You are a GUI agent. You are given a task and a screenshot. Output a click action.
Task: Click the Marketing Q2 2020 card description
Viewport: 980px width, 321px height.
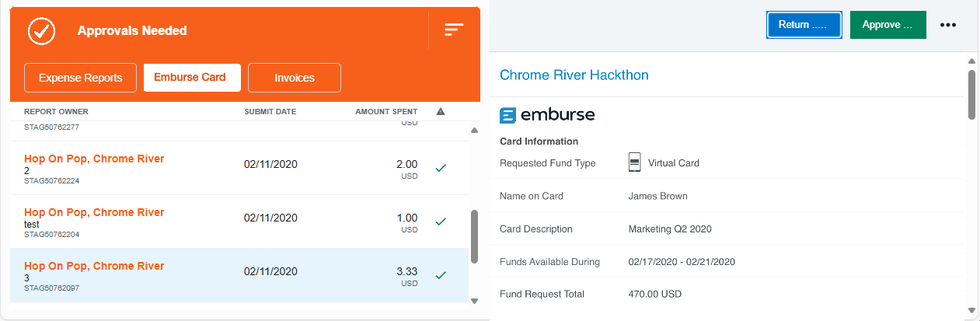point(670,229)
